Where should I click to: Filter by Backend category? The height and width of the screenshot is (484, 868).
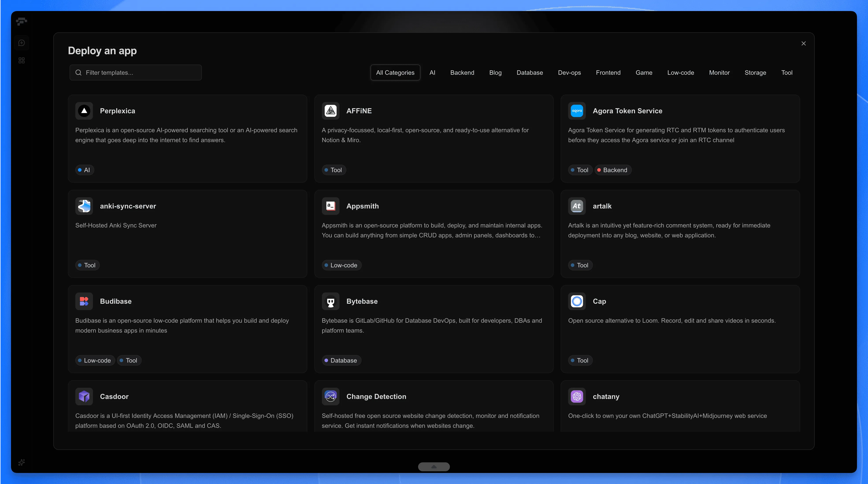pyautogui.click(x=462, y=73)
